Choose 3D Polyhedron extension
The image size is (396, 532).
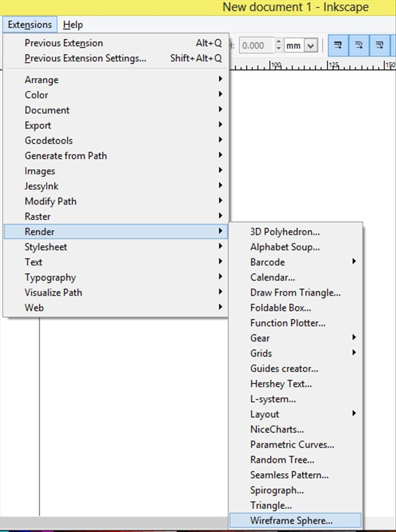pos(295,231)
